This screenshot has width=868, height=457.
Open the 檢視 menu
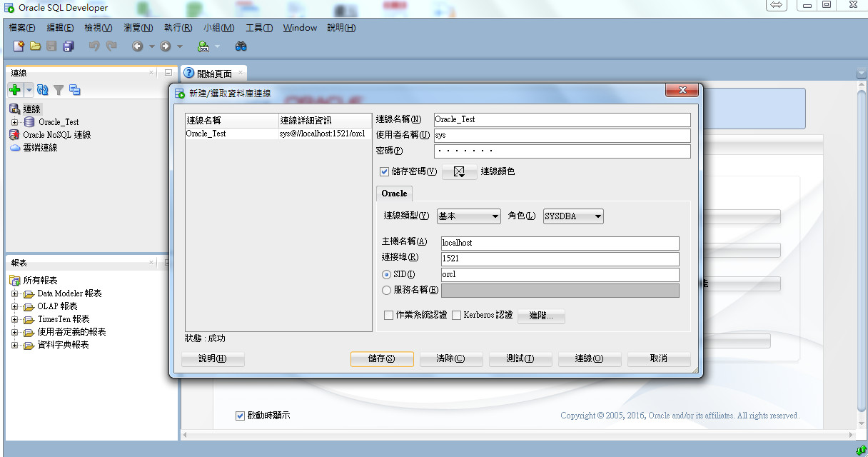click(x=99, y=28)
